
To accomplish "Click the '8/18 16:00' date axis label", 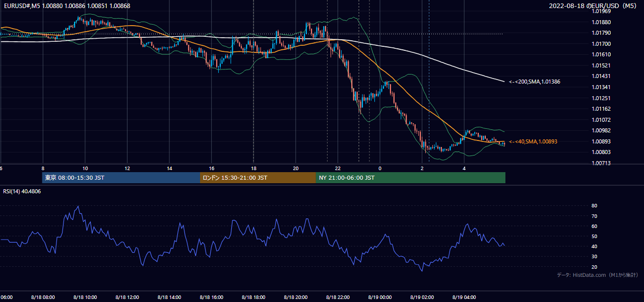I will click(211, 297).
